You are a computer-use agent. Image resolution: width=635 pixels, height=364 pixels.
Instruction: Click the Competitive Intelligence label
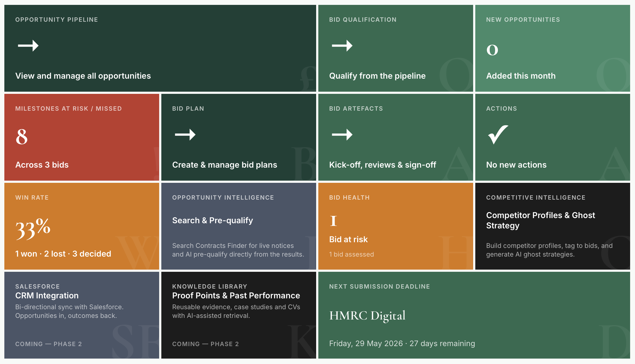click(x=536, y=197)
